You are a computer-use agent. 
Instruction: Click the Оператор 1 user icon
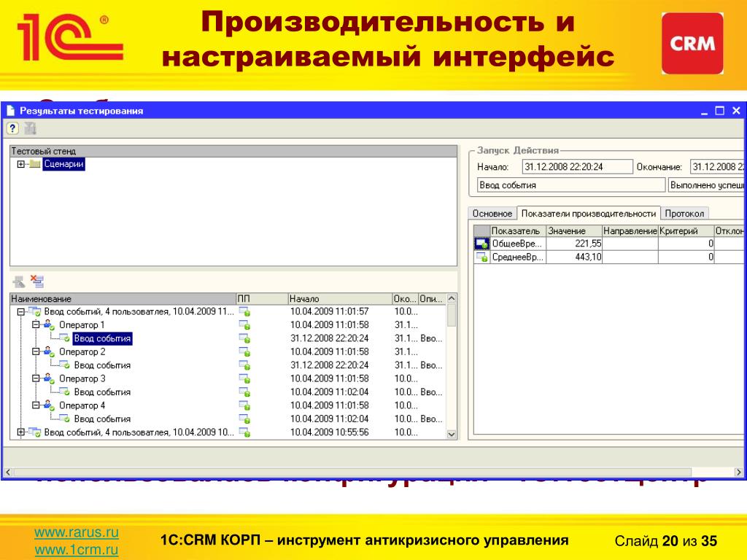49,324
